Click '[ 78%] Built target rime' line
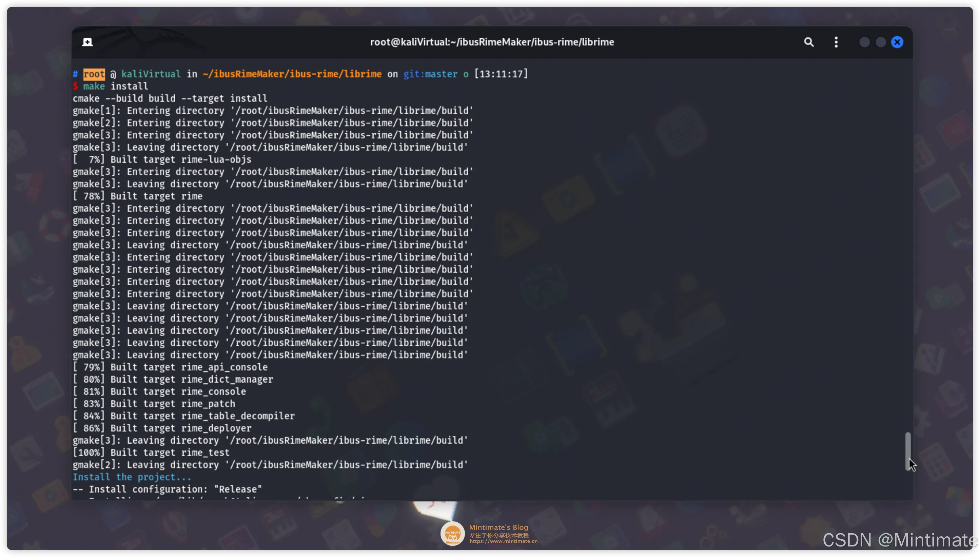This screenshot has width=980, height=557. pyautogui.click(x=138, y=196)
